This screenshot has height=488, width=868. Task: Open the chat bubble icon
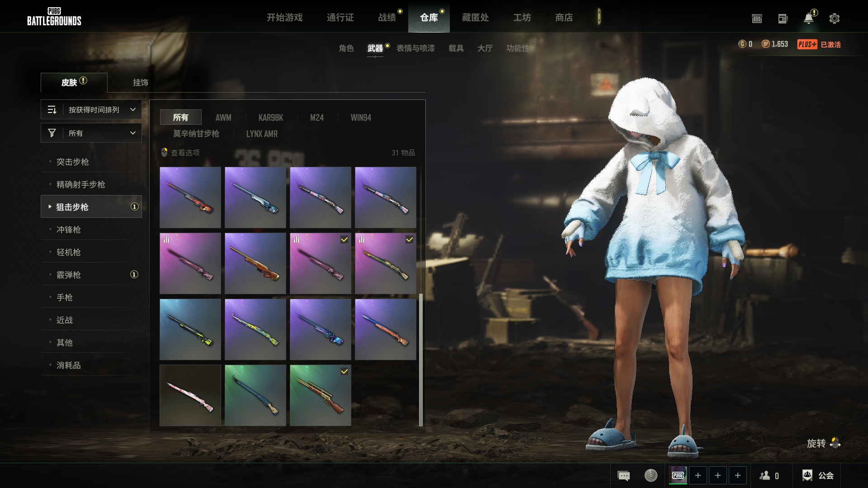(623, 476)
